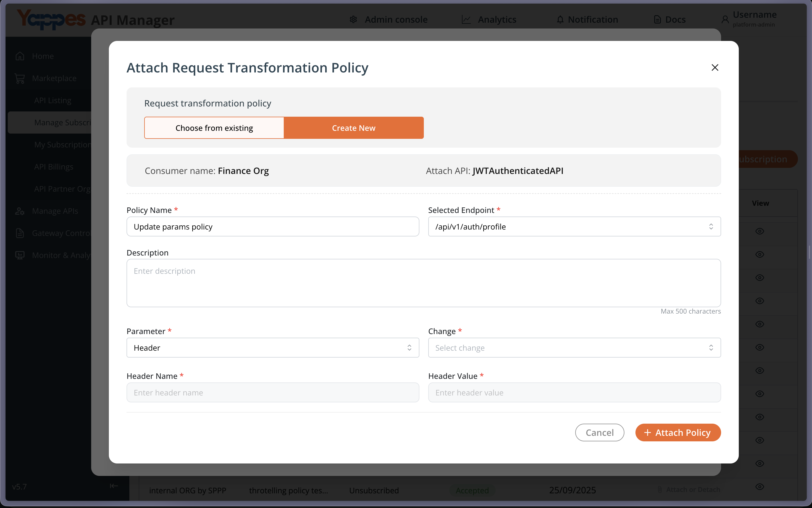
Task: Click the Yappes logo
Action: click(x=51, y=19)
